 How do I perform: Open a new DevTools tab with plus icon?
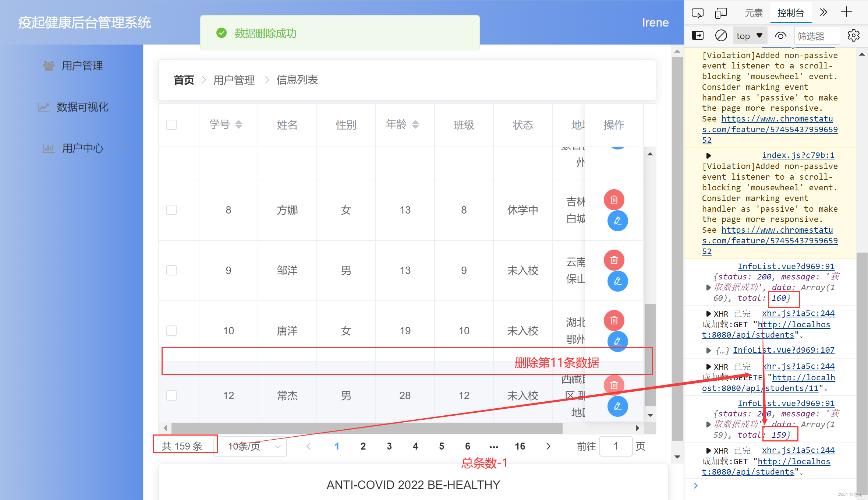[847, 12]
